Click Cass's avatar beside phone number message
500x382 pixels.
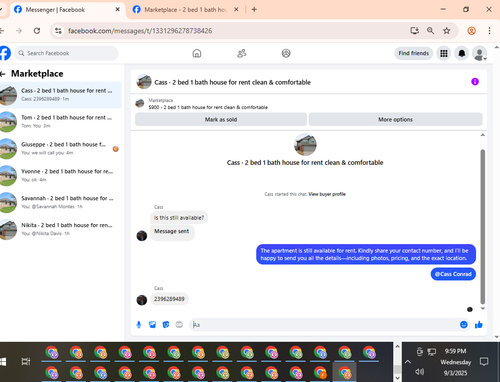tap(142, 300)
